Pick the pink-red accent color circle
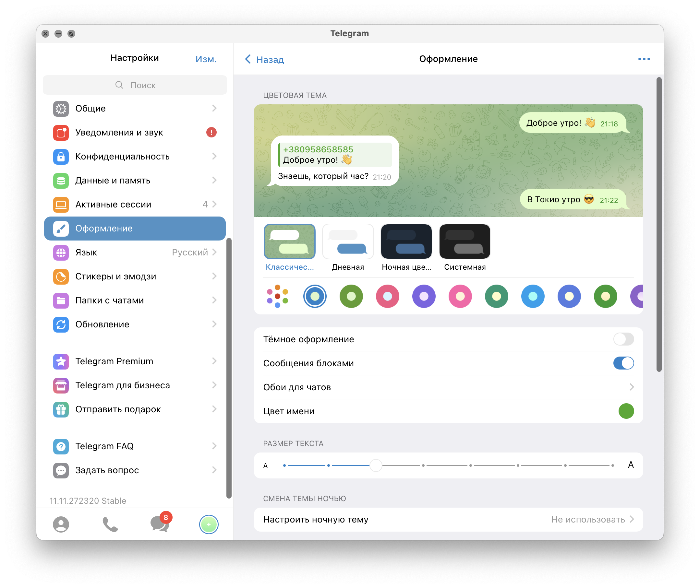The width and height of the screenshot is (700, 588). coord(388,296)
